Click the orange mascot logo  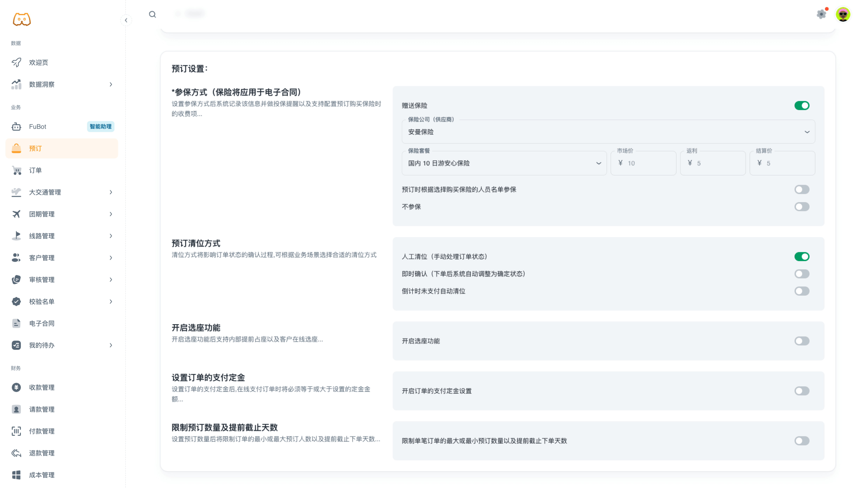click(x=22, y=19)
